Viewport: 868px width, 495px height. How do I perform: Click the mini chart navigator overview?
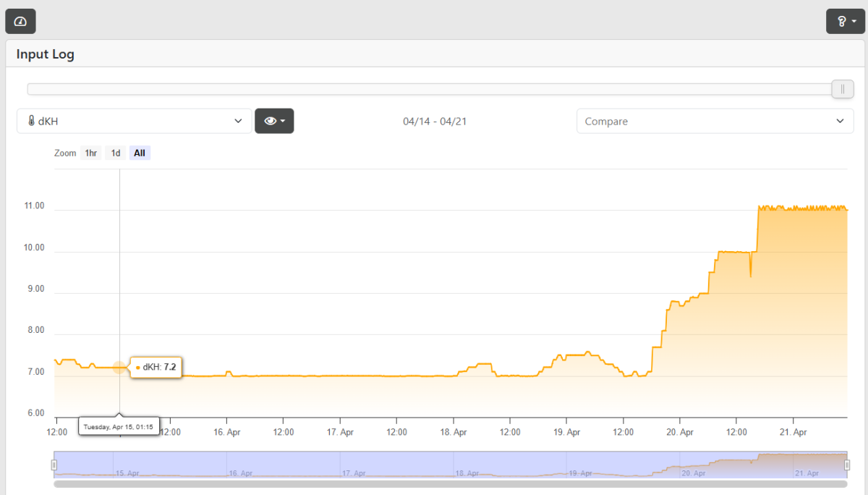(450, 465)
